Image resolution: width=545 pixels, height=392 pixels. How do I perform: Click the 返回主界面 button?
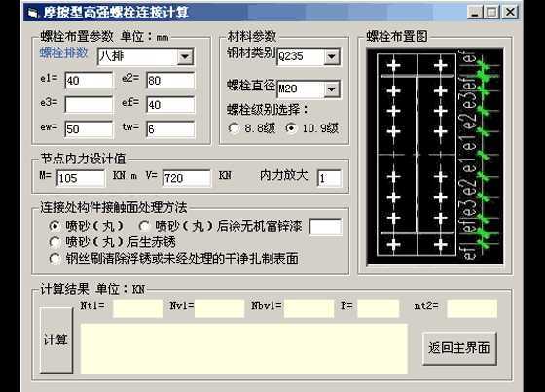[459, 348]
